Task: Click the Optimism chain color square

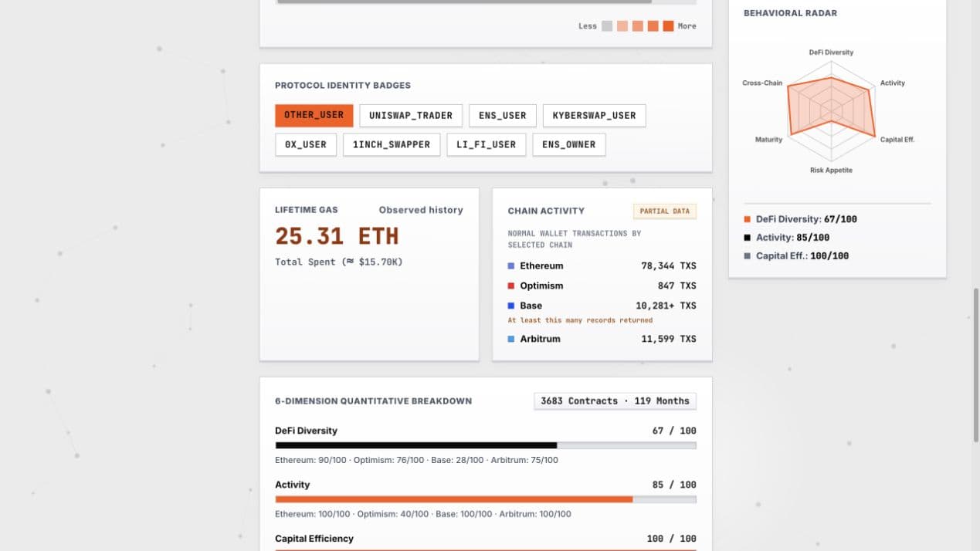Action: pyautogui.click(x=511, y=286)
